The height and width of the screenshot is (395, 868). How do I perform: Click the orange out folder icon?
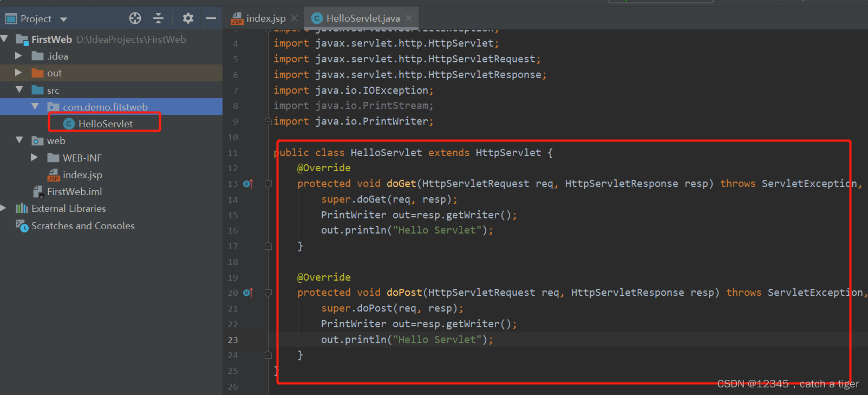37,73
